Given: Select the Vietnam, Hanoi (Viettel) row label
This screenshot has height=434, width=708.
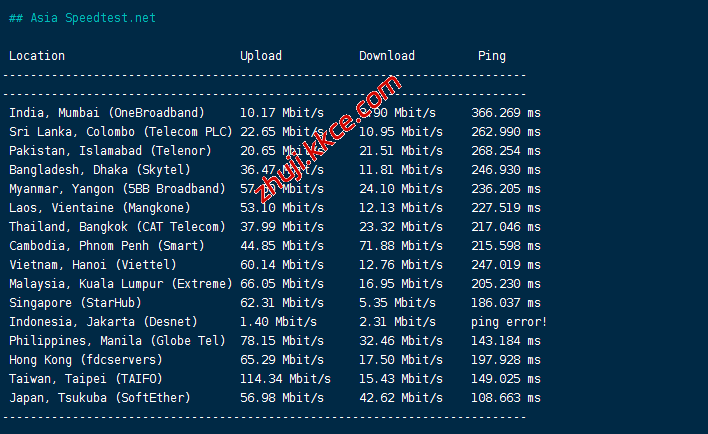Looking at the screenshot, I should tap(93, 265).
